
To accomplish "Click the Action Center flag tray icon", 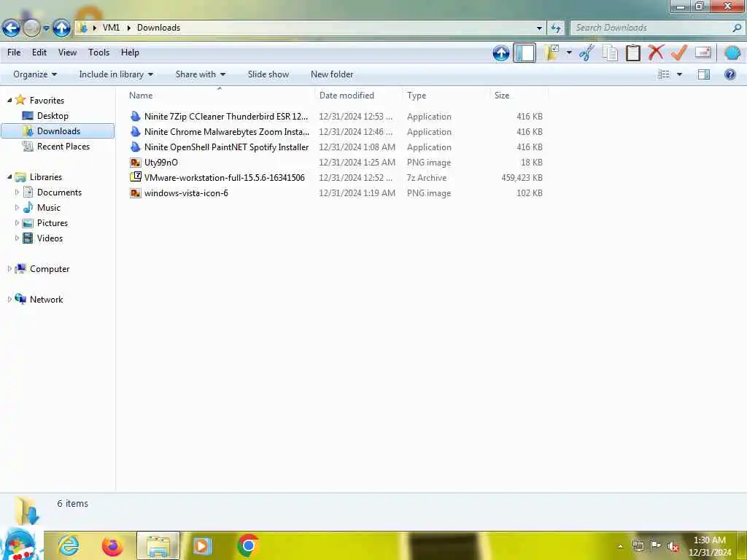I will pyautogui.click(x=656, y=545).
